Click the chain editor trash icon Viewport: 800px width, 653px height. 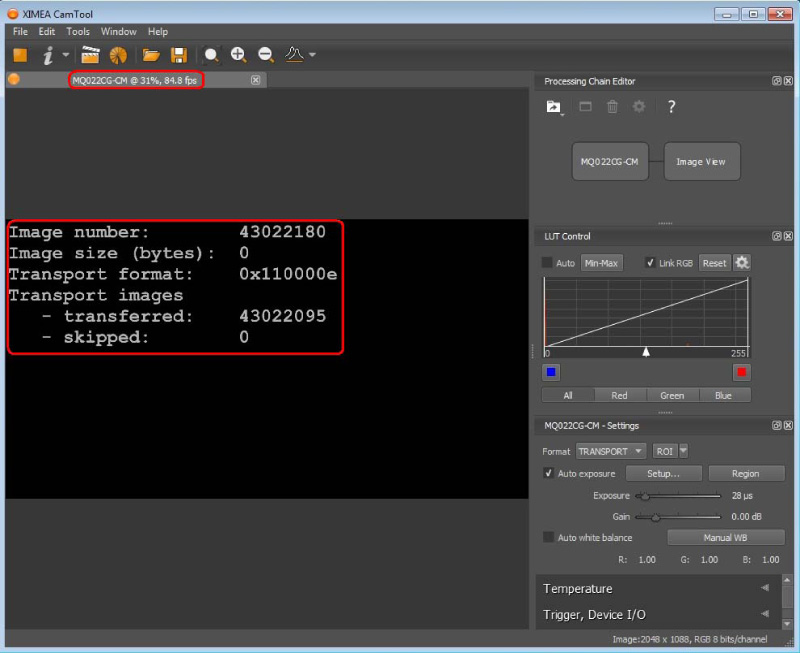point(612,107)
